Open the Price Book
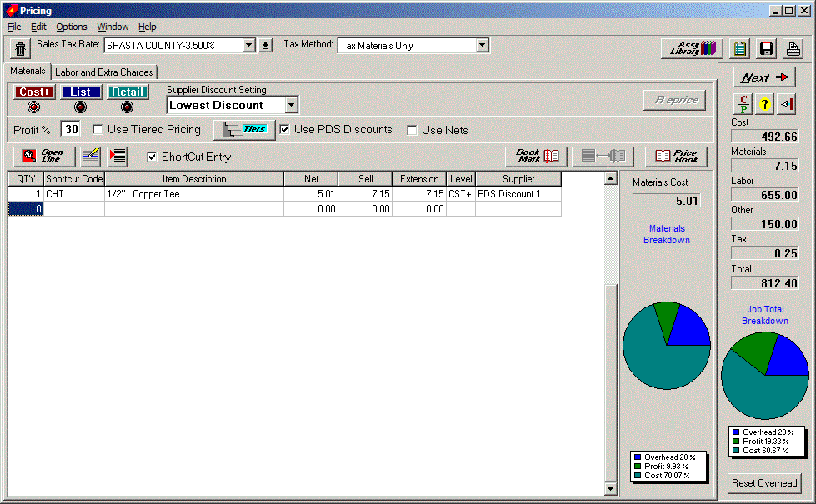This screenshot has height=504, width=816. (x=676, y=156)
